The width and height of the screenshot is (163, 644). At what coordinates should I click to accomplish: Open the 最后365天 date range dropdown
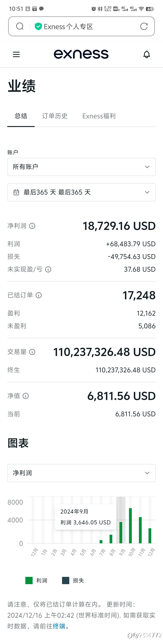pyautogui.click(x=81, y=192)
